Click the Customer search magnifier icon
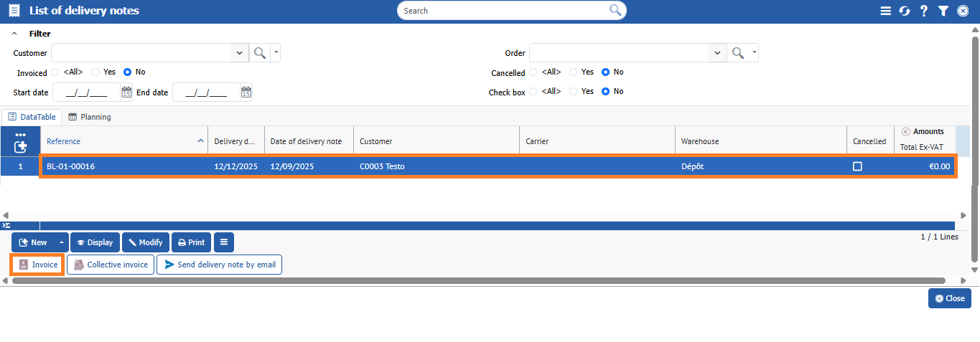The height and width of the screenshot is (342, 980). [x=259, y=53]
